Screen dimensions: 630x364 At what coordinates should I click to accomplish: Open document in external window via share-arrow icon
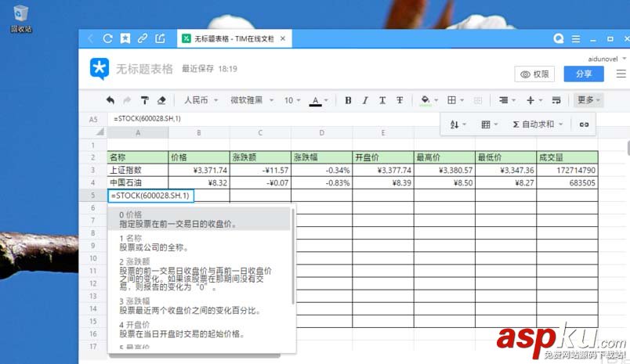coord(160,38)
